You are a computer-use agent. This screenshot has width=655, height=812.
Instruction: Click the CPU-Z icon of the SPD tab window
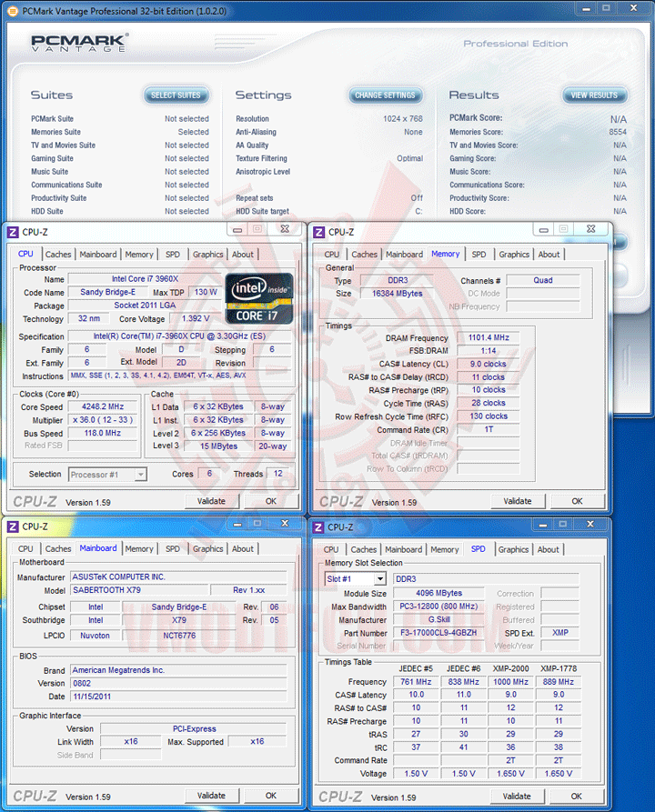318,527
